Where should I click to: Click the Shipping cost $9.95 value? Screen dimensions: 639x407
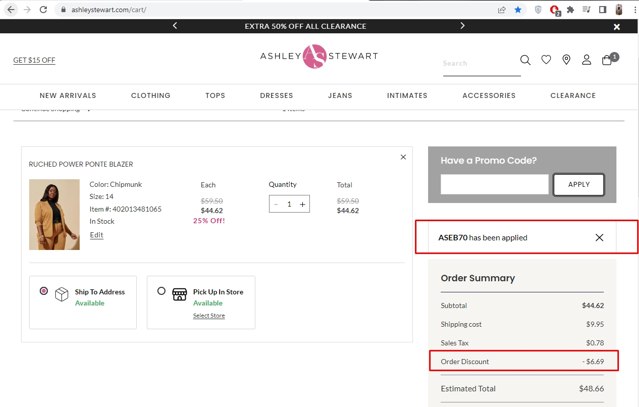(x=595, y=324)
